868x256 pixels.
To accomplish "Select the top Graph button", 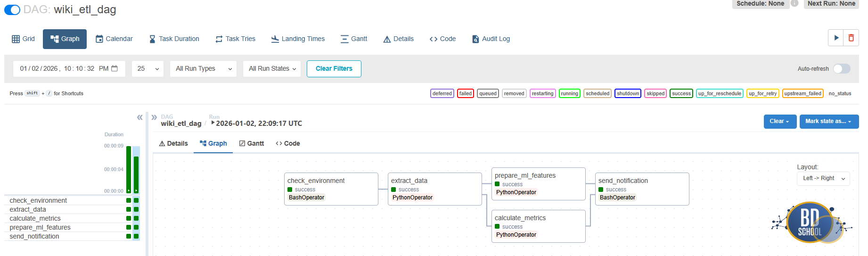I will (x=65, y=39).
